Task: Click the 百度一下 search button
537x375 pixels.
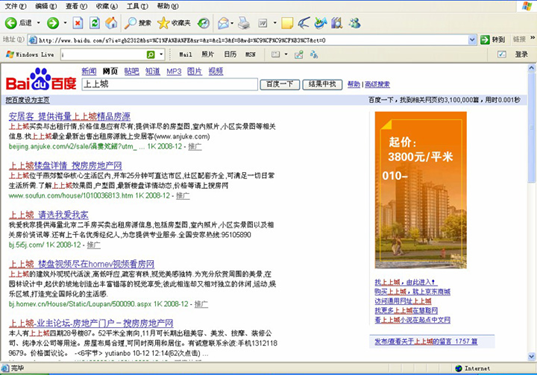Action: point(280,84)
